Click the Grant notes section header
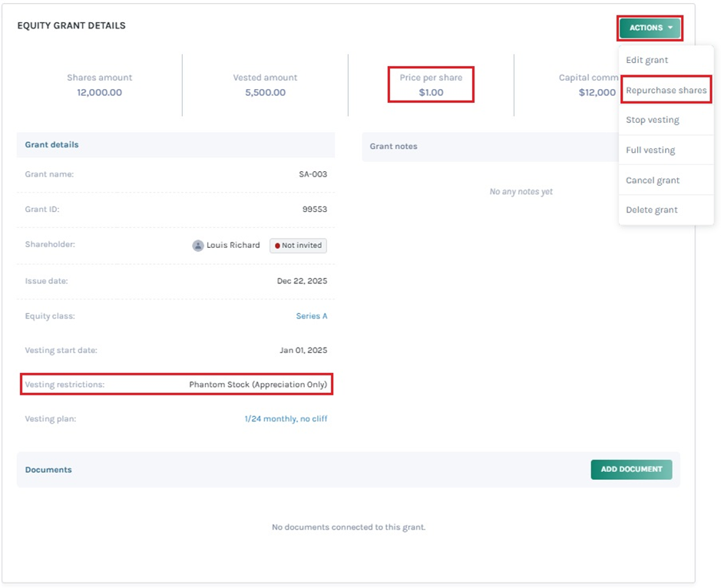Image resolution: width=721 pixels, height=588 pixels. pos(393,146)
